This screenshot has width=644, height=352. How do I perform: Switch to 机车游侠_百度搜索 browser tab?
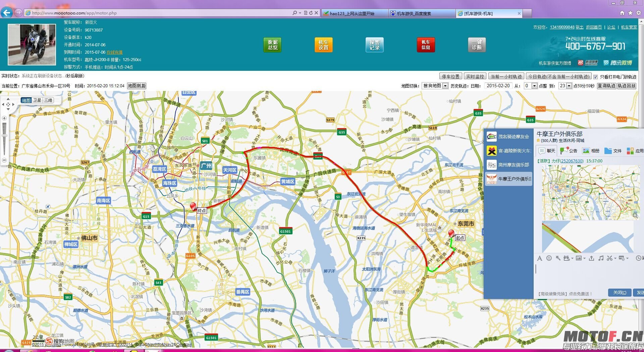point(422,13)
